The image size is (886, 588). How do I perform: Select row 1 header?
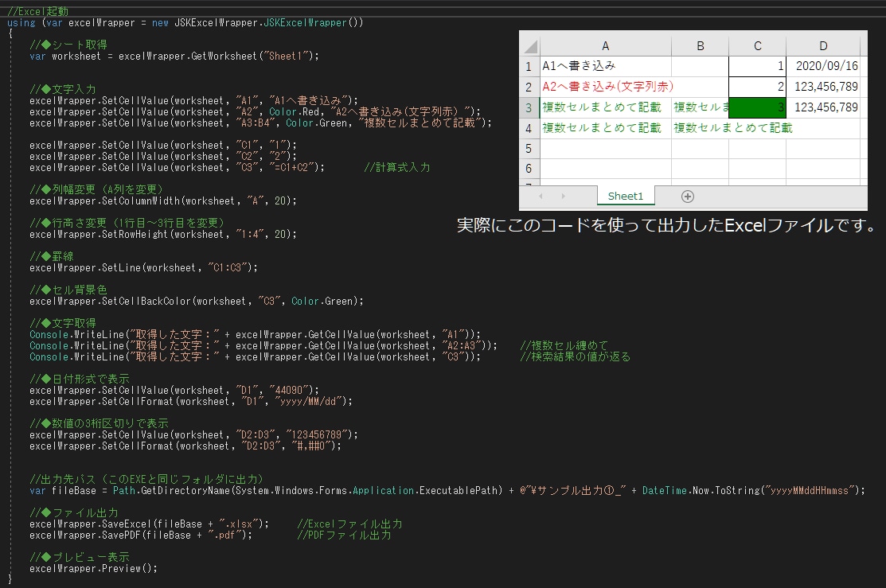(x=529, y=66)
